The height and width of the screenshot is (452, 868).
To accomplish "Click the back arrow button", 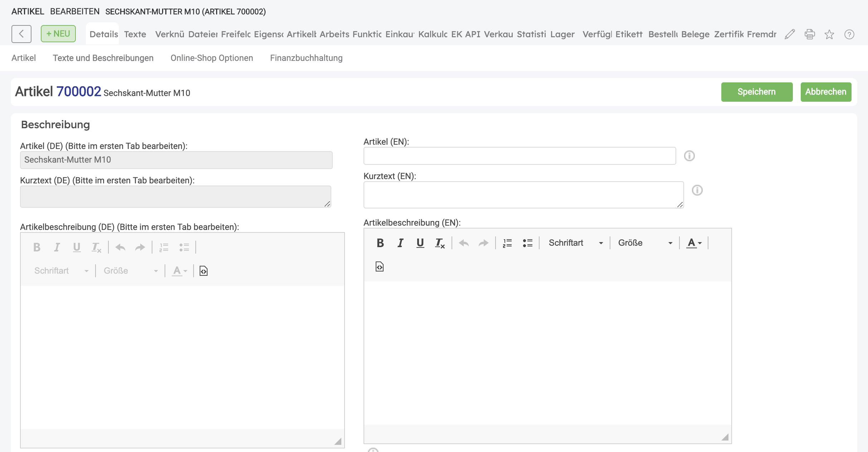I will tap(21, 34).
